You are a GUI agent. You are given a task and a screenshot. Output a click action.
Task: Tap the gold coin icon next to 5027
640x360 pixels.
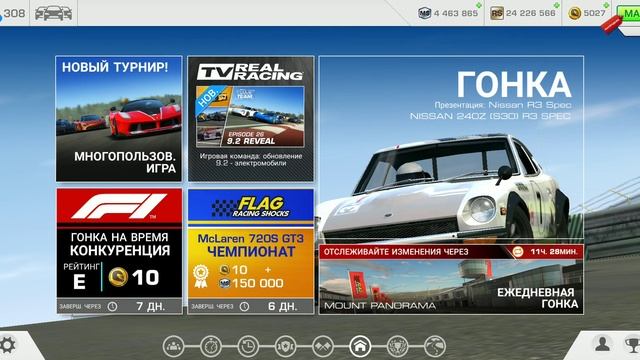[x=574, y=13]
